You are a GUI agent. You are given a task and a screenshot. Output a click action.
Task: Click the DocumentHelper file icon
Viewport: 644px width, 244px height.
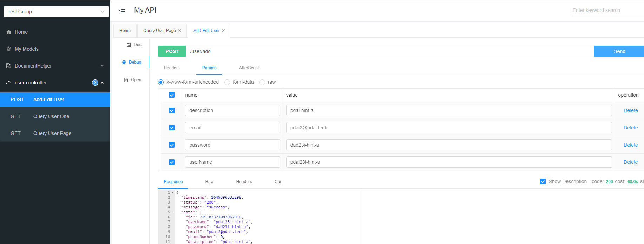click(9, 66)
